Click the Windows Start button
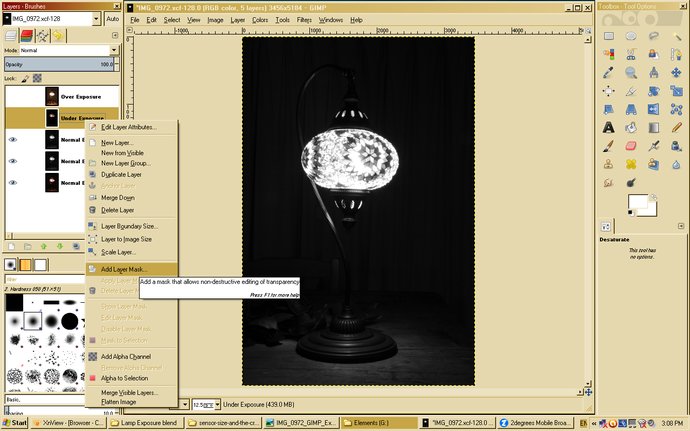 tap(15, 423)
